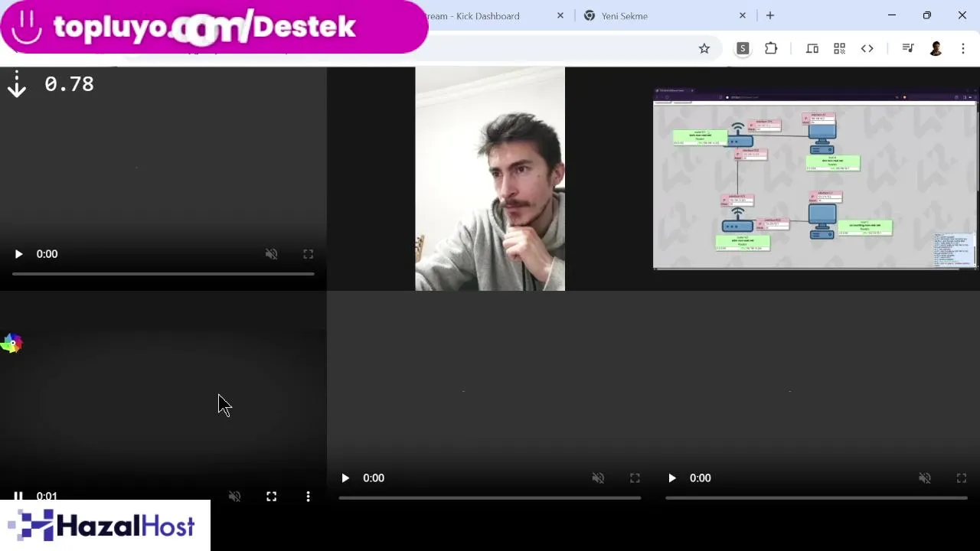
Task: Click the code brackets toolbar icon
Action: (x=867, y=48)
